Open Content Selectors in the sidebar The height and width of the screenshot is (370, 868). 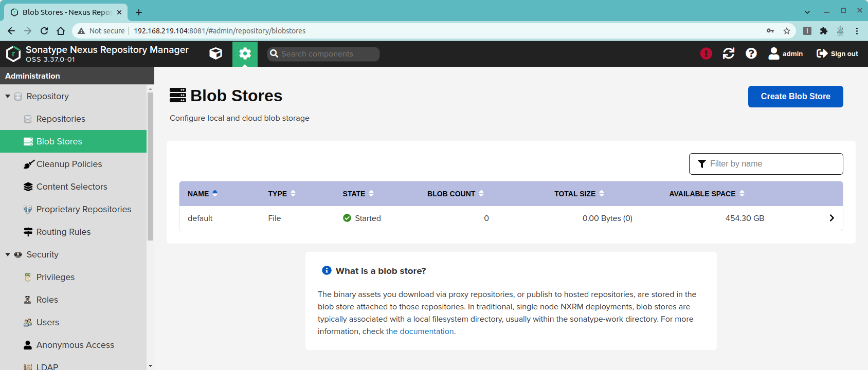73,187
